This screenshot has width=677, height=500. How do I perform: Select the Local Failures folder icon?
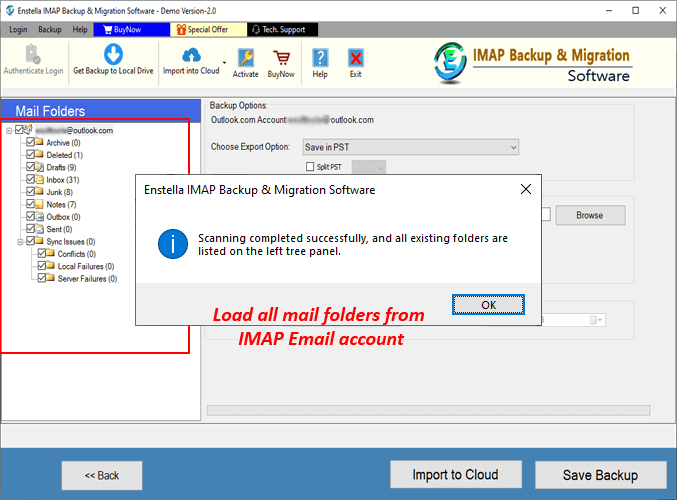(x=51, y=266)
